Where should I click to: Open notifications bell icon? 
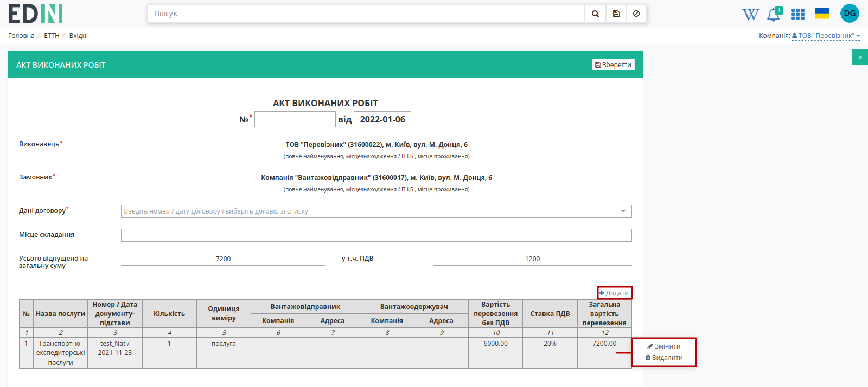[774, 14]
